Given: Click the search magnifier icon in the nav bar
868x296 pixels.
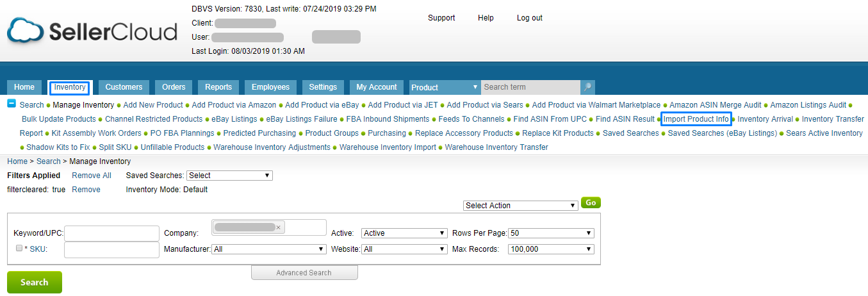Looking at the screenshot, I should pyautogui.click(x=587, y=87).
